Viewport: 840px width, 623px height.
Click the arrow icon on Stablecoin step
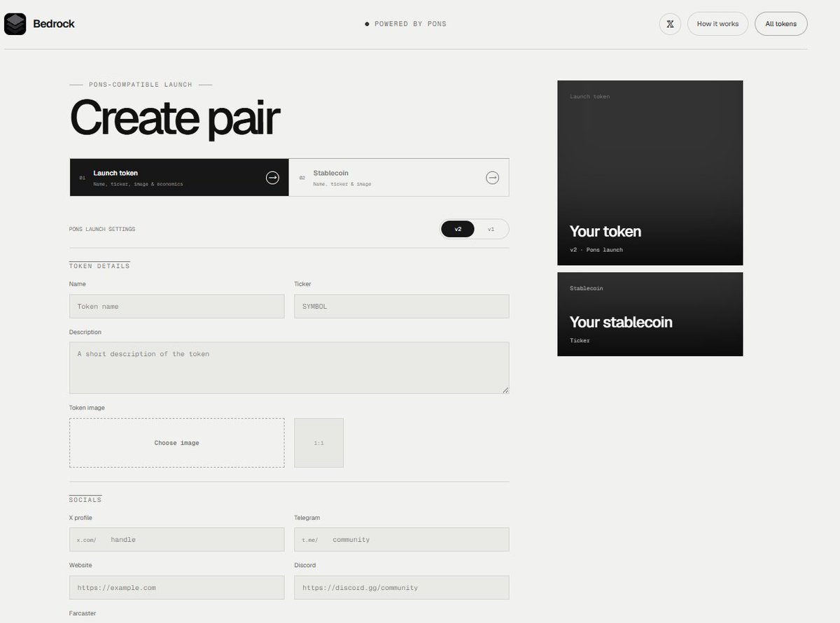(492, 178)
